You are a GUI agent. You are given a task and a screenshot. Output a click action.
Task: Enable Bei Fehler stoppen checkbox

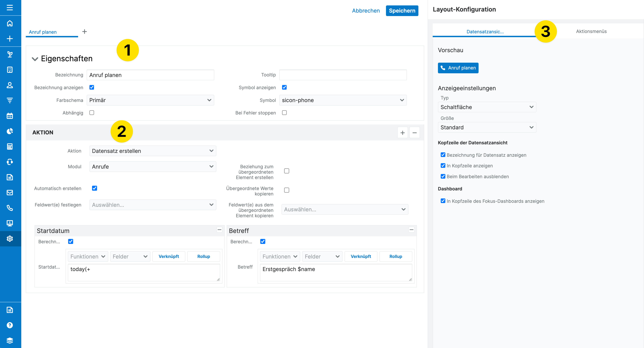click(284, 113)
